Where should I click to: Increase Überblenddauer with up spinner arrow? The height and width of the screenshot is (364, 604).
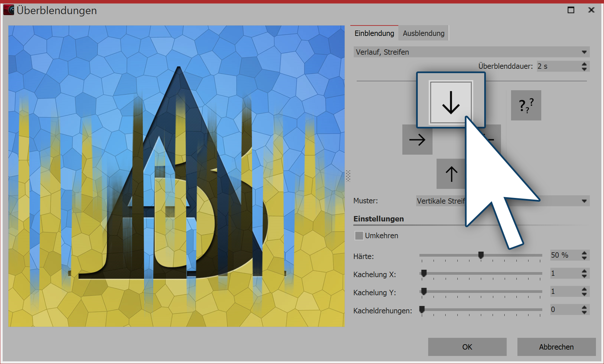click(584, 64)
